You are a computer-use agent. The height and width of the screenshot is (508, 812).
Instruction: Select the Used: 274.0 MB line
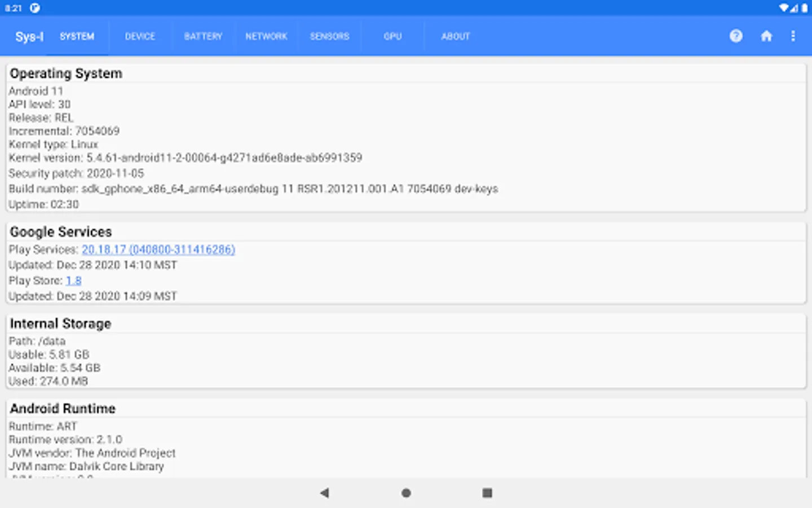pyautogui.click(x=48, y=382)
